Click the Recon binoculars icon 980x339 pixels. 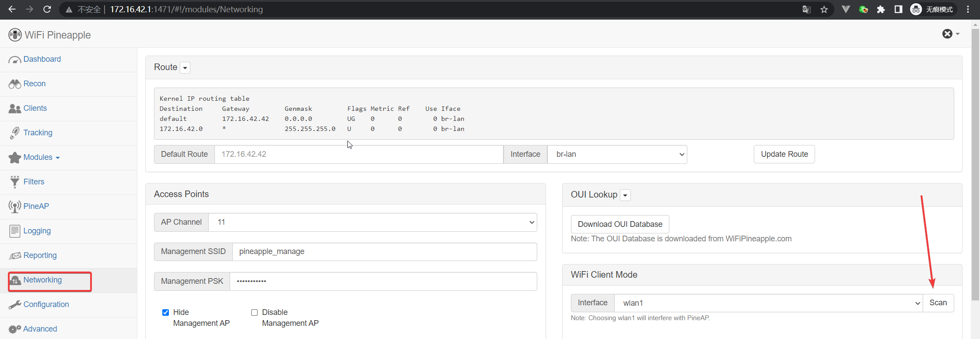(x=15, y=84)
